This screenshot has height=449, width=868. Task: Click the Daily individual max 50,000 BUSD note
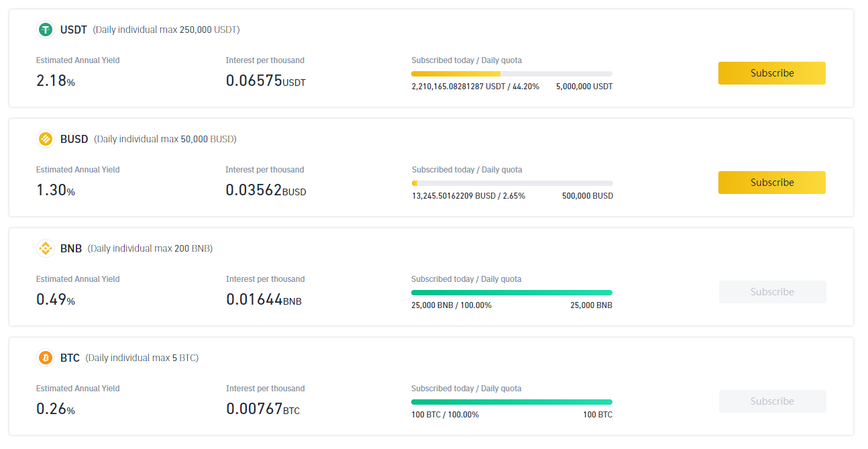166,139
